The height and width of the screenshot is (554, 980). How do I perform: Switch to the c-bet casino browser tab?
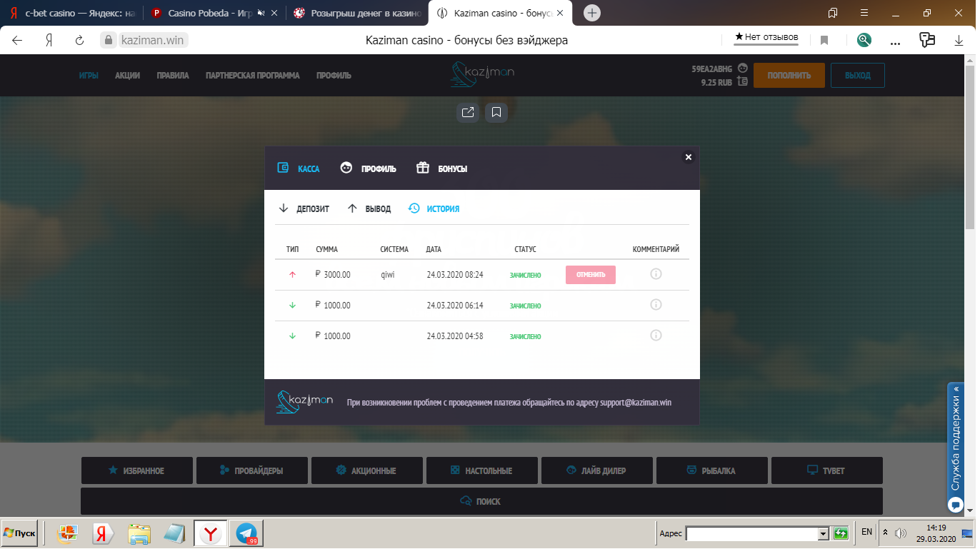tap(71, 13)
